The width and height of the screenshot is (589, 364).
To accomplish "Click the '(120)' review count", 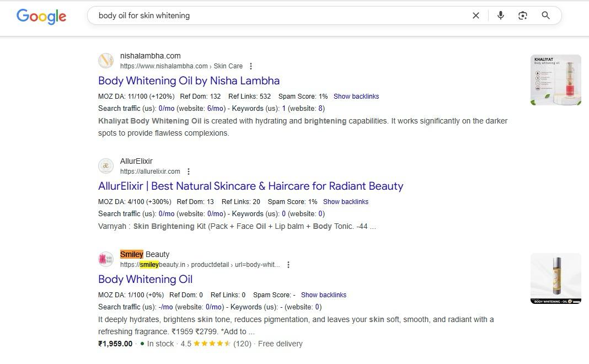I will pos(242,344).
